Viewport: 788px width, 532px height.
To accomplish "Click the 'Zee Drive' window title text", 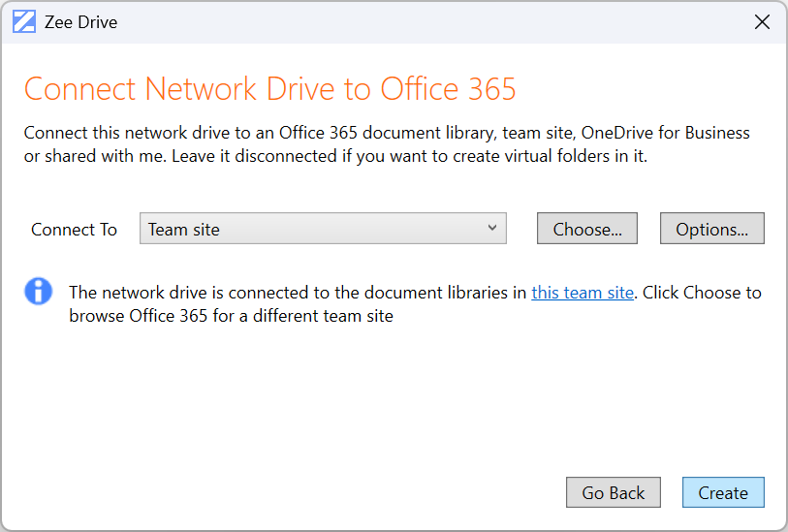I will point(80,22).
